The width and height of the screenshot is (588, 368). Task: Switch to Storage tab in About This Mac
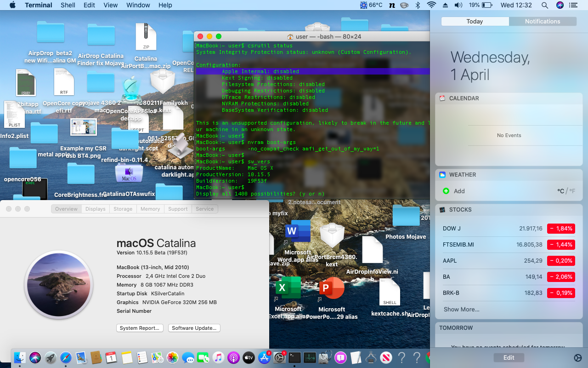123,209
